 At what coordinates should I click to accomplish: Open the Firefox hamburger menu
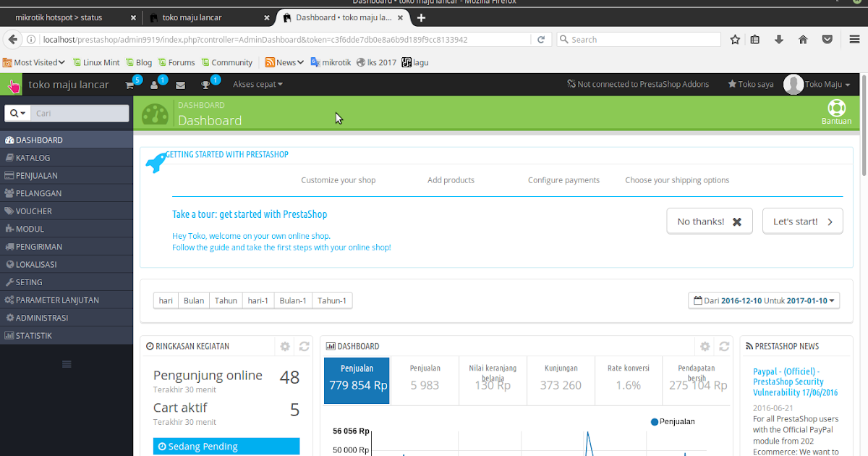[854, 40]
